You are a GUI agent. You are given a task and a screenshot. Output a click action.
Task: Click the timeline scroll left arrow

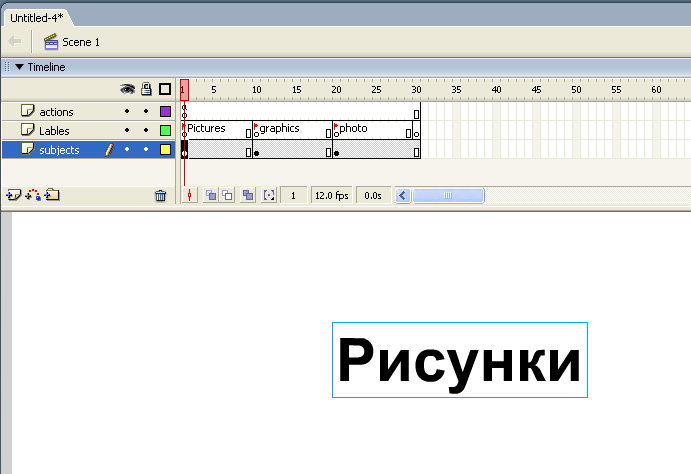403,195
